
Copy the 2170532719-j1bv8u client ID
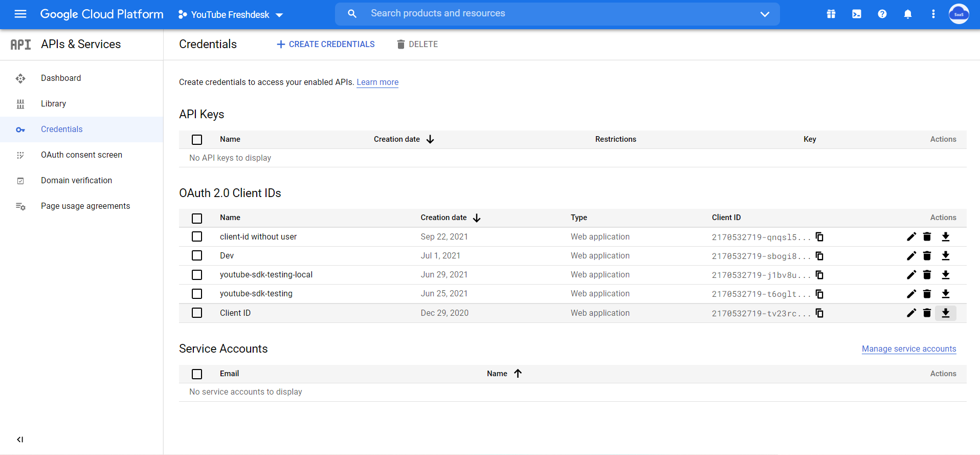click(x=819, y=275)
